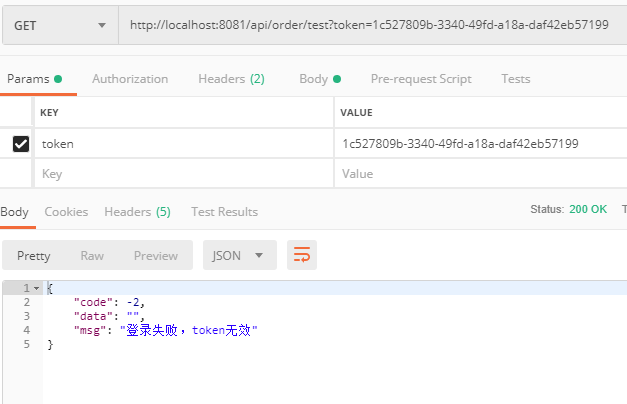The image size is (627, 404).
Task: Open the request Headers (2) tab
Action: coord(232,79)
